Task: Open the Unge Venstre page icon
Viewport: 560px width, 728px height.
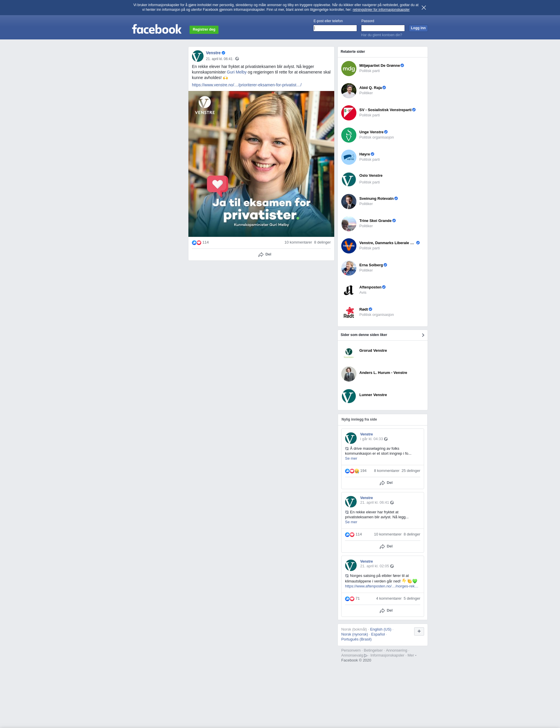Action: coord(349,135)
